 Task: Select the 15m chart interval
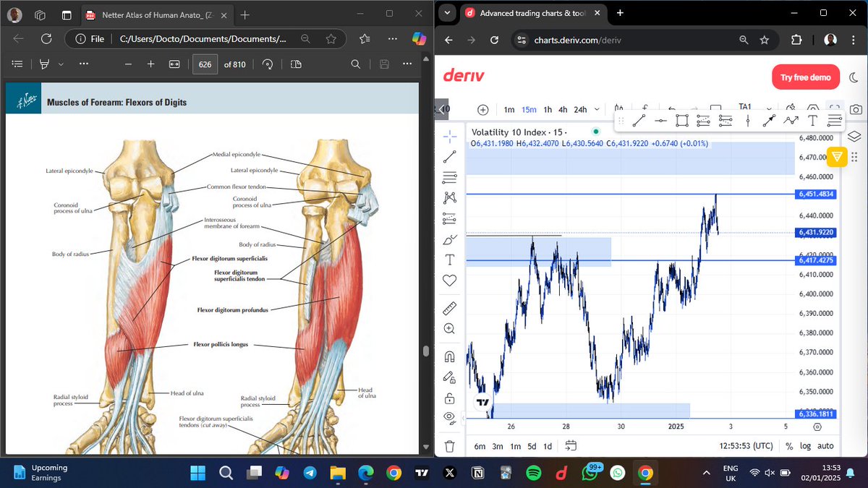click(529, 109)
